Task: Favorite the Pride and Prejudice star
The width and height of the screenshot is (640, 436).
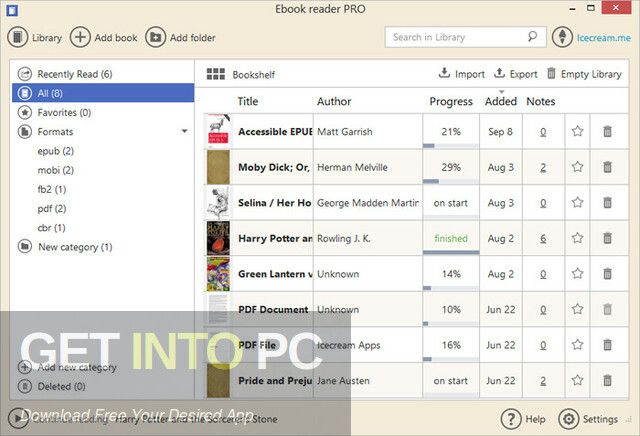Action: (x=577, y=380)
